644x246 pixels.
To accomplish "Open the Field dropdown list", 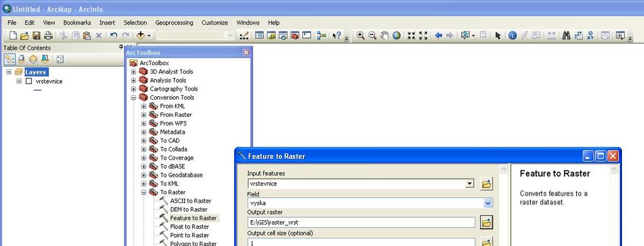I will [x=488, y=203].
